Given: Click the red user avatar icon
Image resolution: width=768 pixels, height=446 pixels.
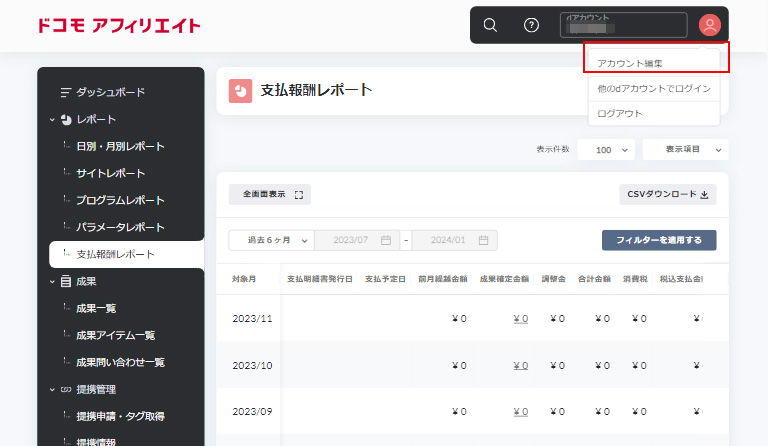Looking at the screenshot, I should click(709, 25).
